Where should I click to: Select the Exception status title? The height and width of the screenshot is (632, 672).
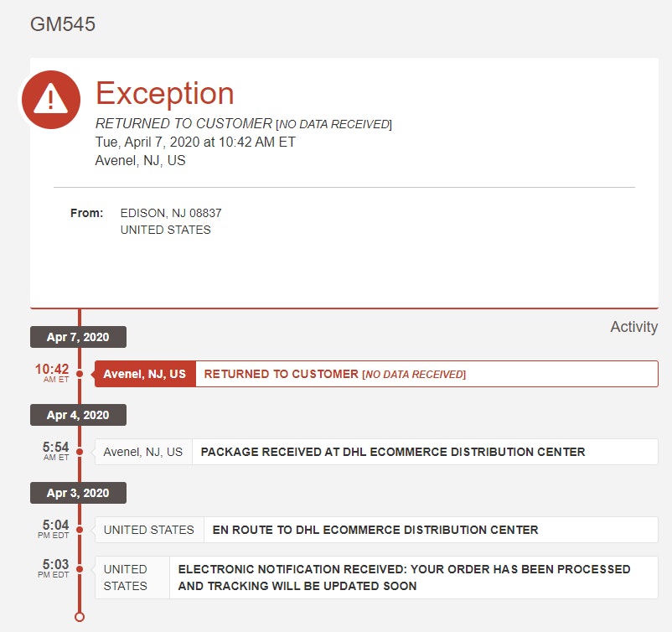point(164,93)
